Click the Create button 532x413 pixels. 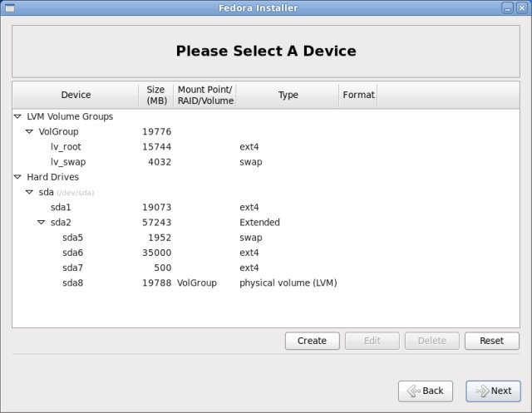pyautogui.click(x=313, y=341)
